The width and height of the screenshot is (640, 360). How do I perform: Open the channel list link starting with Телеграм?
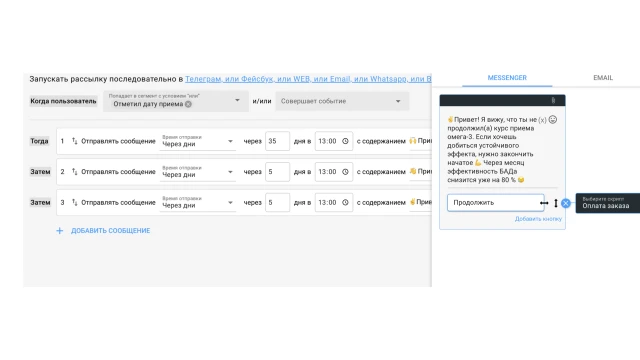pos(308,79)
